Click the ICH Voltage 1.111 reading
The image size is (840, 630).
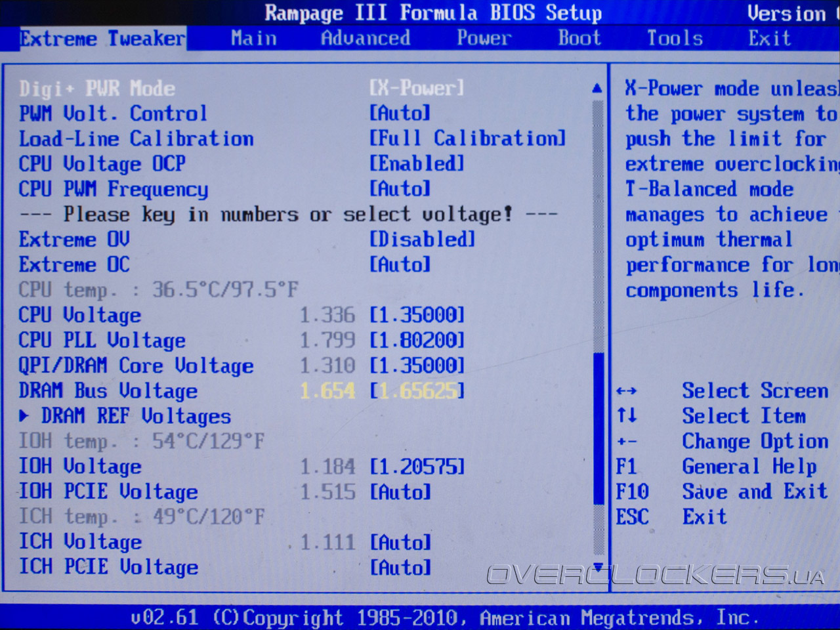(x=327, y=543)
